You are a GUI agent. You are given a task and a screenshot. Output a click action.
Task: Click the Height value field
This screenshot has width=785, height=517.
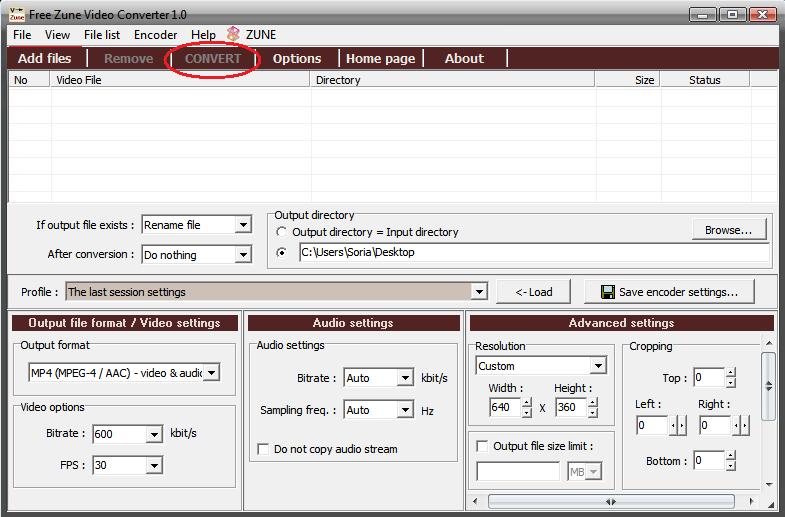[x=571, y=407]
